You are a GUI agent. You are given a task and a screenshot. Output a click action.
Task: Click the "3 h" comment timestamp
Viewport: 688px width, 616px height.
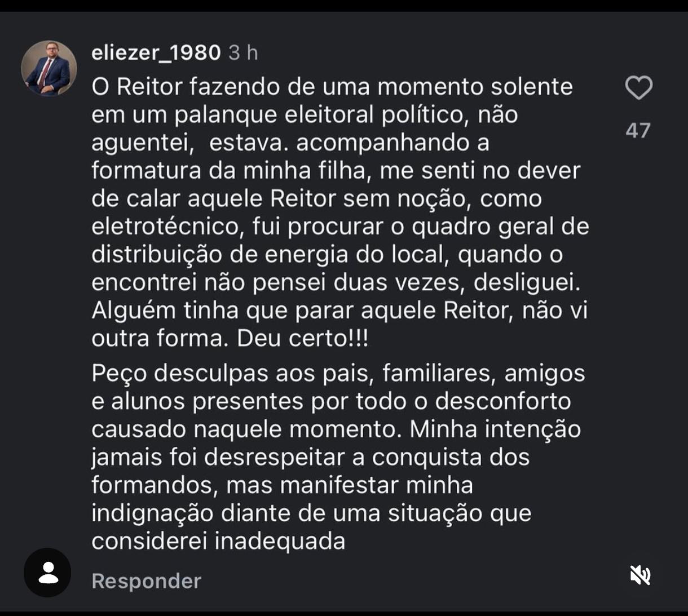coord(243,53)
